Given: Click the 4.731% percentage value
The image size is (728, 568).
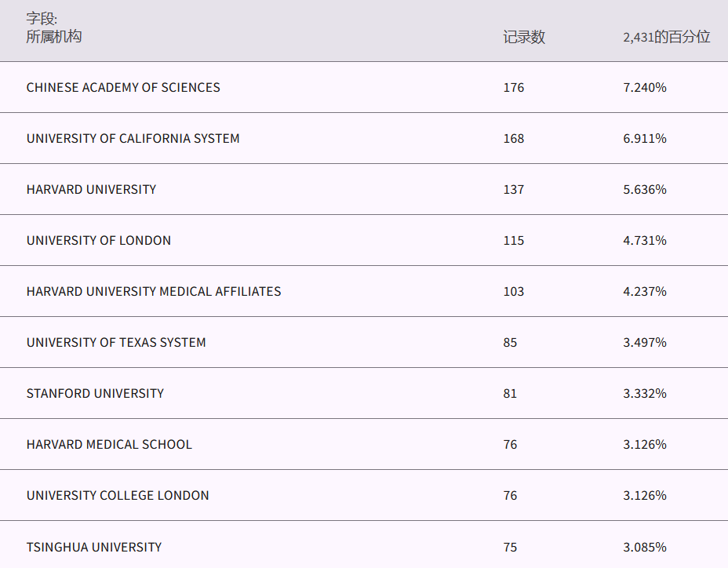Looking at the screenshot, I should point(644,241).
